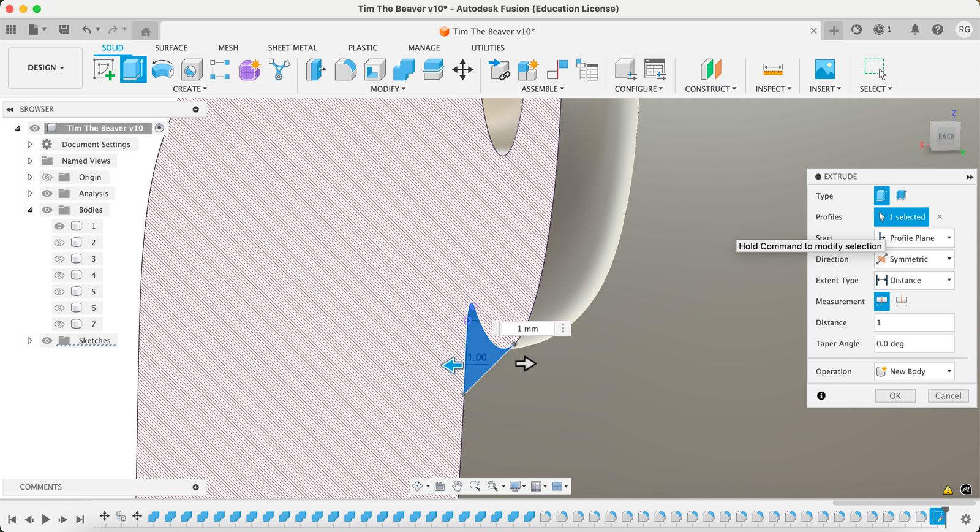Image resolution: width=980 pixels, height=532 pixels.
Task: Click the Revolve tool icon
Action: point(162,69)
